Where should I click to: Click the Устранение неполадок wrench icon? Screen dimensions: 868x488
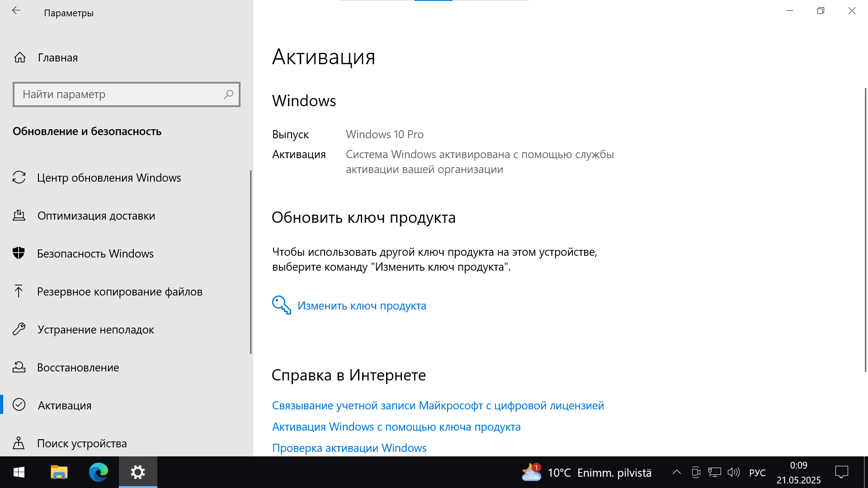[x=19, y=329]
